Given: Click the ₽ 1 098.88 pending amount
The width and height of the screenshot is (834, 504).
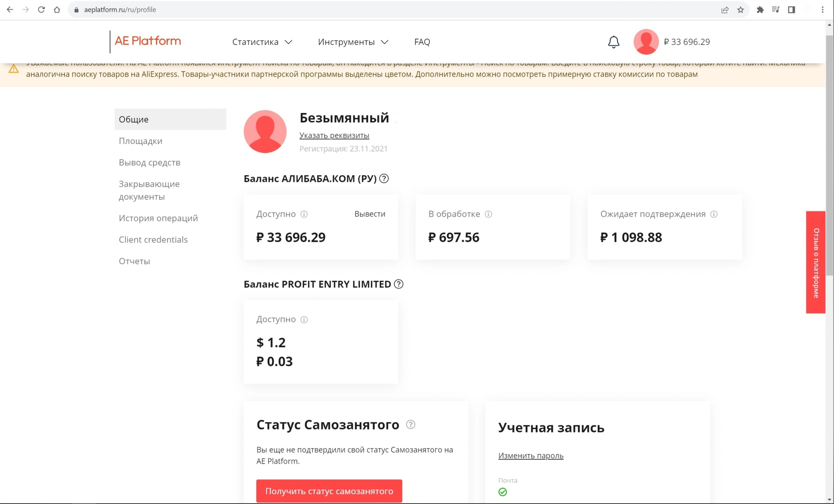Looking at the screenshot, I should [631, 237].
